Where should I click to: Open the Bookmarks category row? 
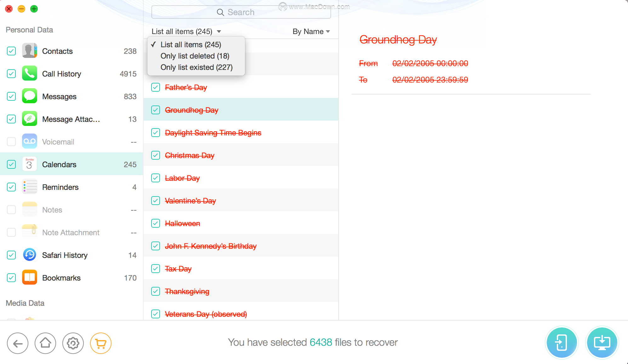coord(72,278)
